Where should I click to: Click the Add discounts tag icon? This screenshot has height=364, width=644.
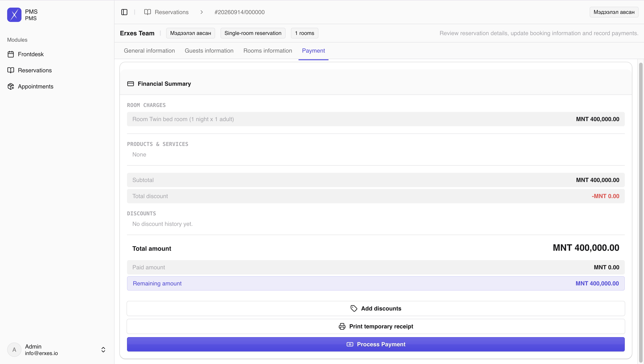354,308
